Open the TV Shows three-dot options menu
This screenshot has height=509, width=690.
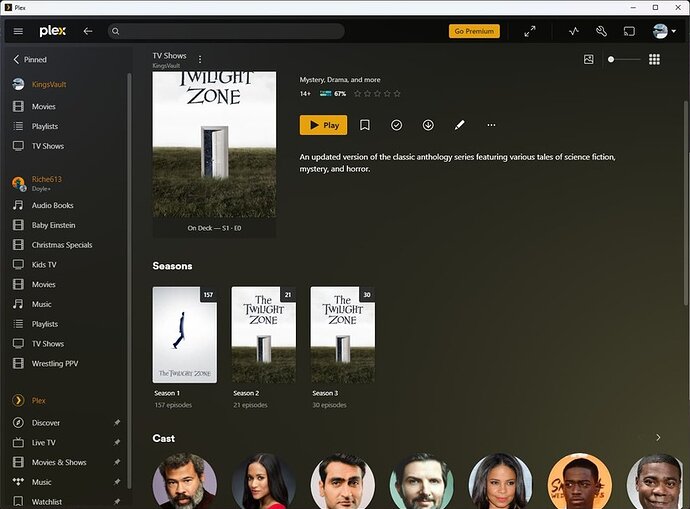[200, 59]
